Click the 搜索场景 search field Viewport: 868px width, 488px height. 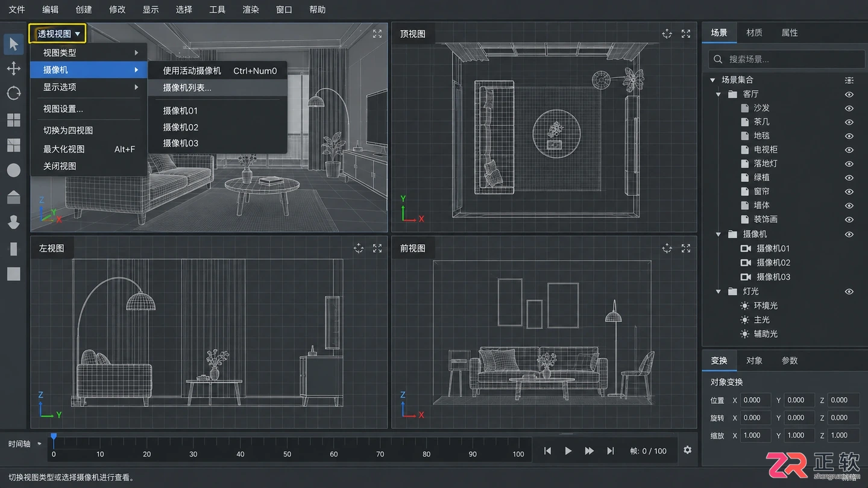[787, 59]
